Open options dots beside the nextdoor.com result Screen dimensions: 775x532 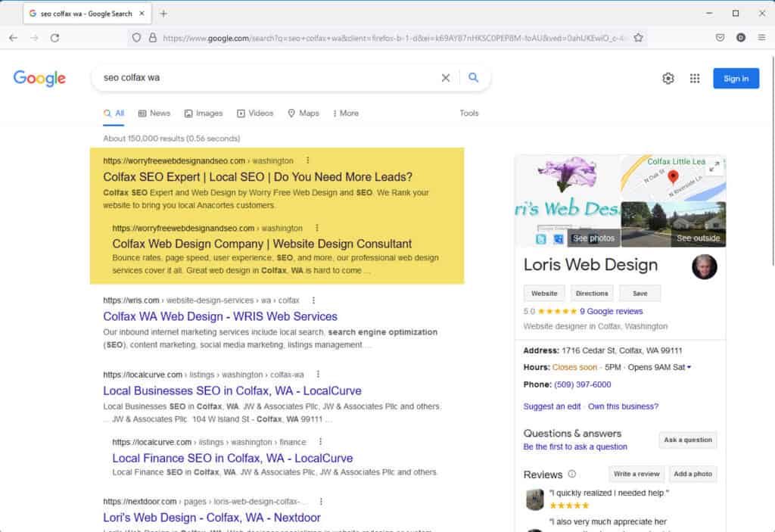(x=321, y=501)
